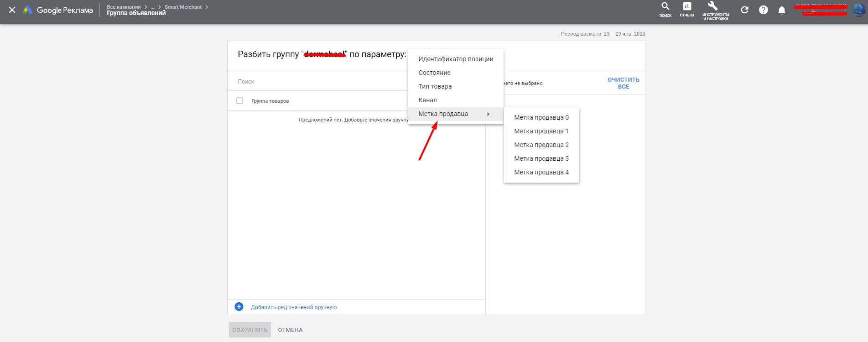The image size is (868, 342).
Task: Click into the Поиск search field
Action: pos(319,82)
